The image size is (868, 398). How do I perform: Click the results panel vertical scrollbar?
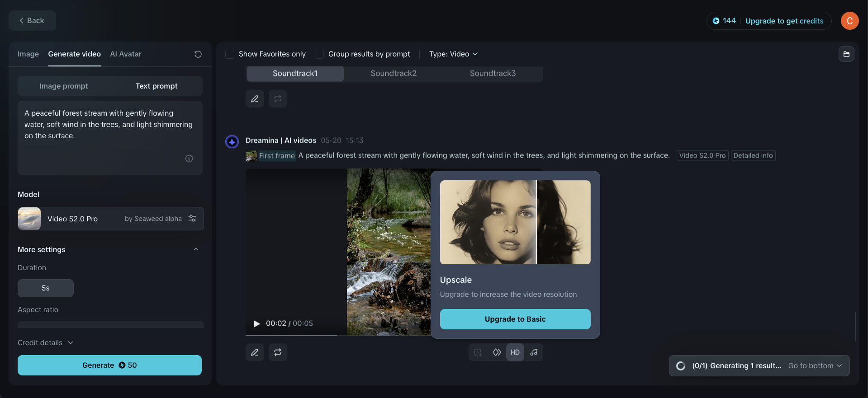856,327
